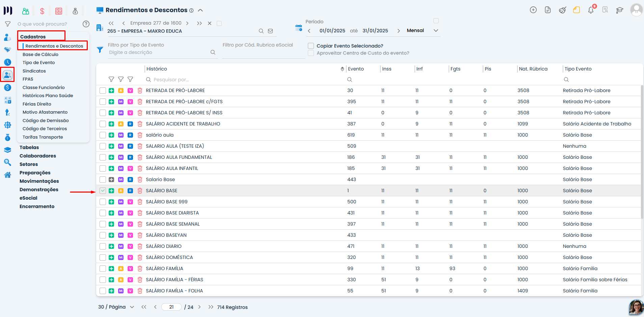644x317 pixels.
Task: Check the Copiar Evento Selecionado checkbox
Action: [x=311, y=46]
